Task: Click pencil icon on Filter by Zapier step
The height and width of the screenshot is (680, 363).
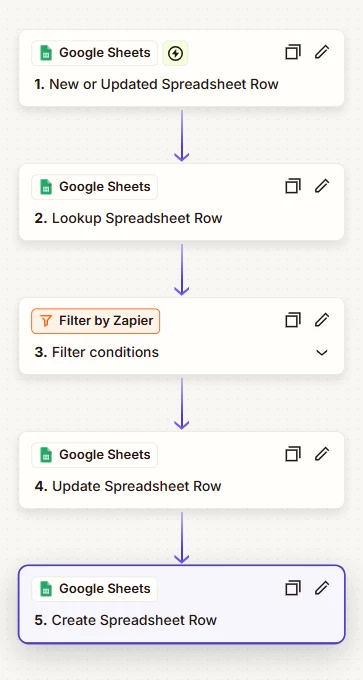Action: pyautogui.click(x=322, y=320)
